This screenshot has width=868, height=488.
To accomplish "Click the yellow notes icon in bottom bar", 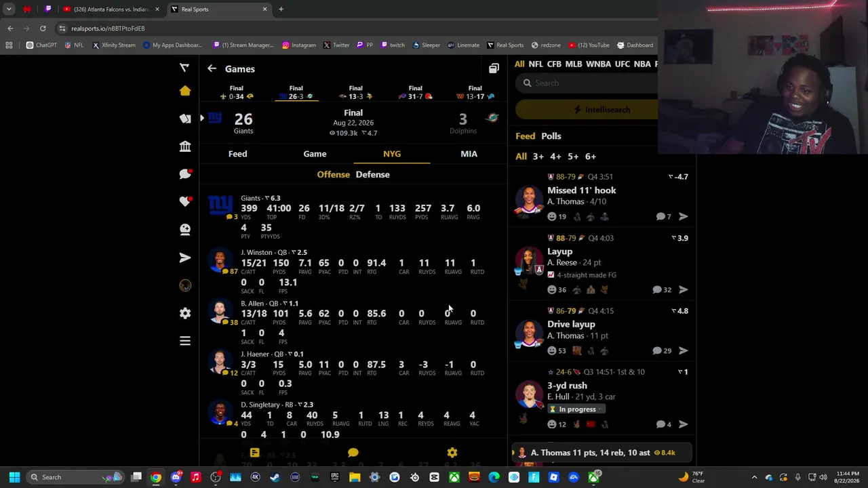I will pos(254,452).
